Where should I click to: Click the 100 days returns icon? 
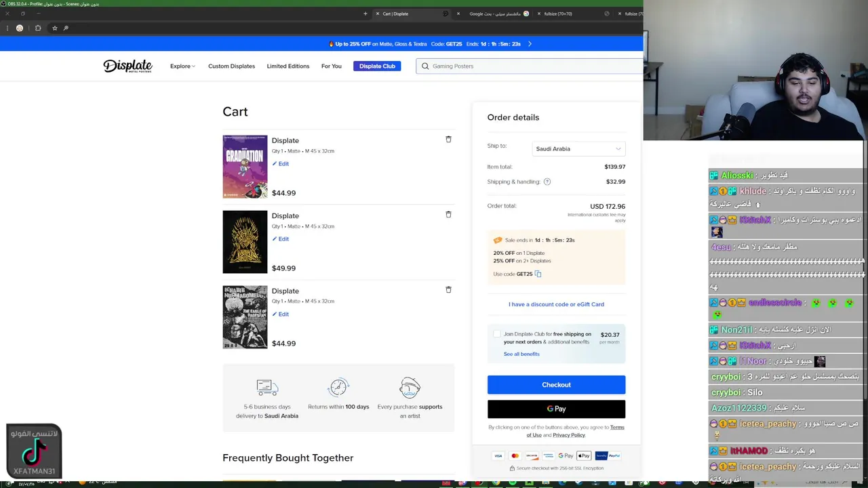[338, 388]
